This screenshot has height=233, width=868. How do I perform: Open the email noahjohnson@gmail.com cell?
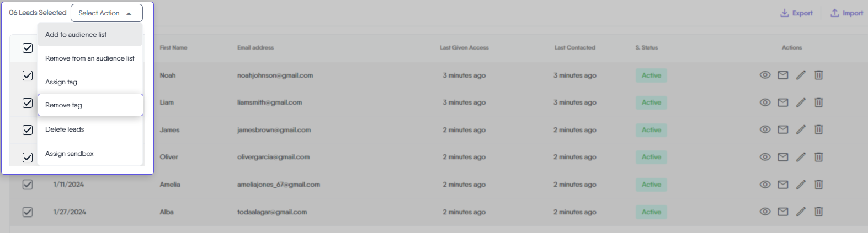(x=275, y=75)
